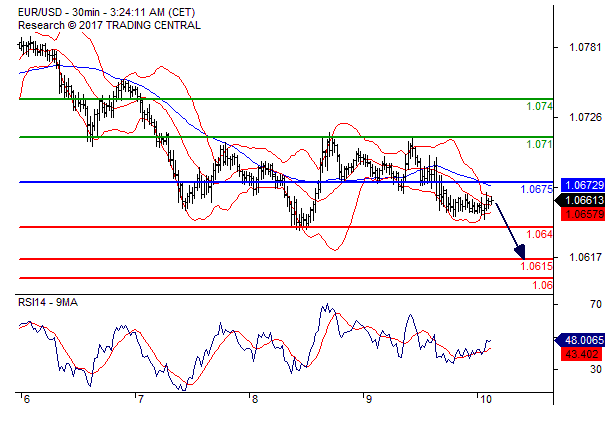The image size is (612, 421).
Task: Click the Research © 2017 TRADING CENTRAL text
Action: tap(109, 25)
